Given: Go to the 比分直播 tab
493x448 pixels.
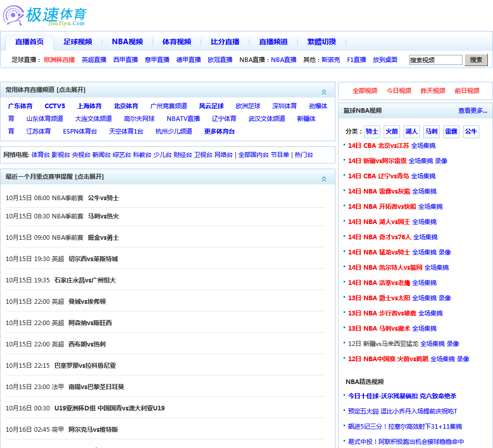Looking at the screenshot, I should (x=225, y=42).
